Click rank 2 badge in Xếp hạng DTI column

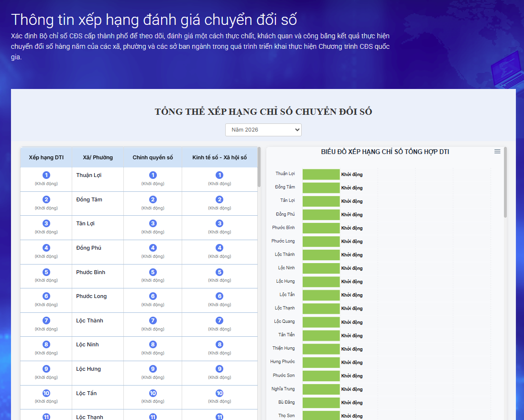[x=46, y=199]
